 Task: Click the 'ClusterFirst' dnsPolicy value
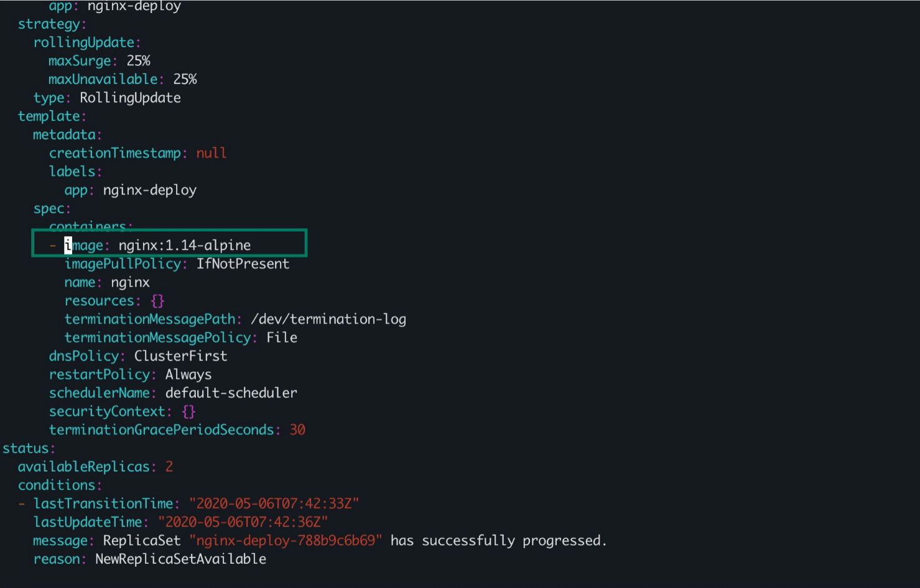(180, 356)
